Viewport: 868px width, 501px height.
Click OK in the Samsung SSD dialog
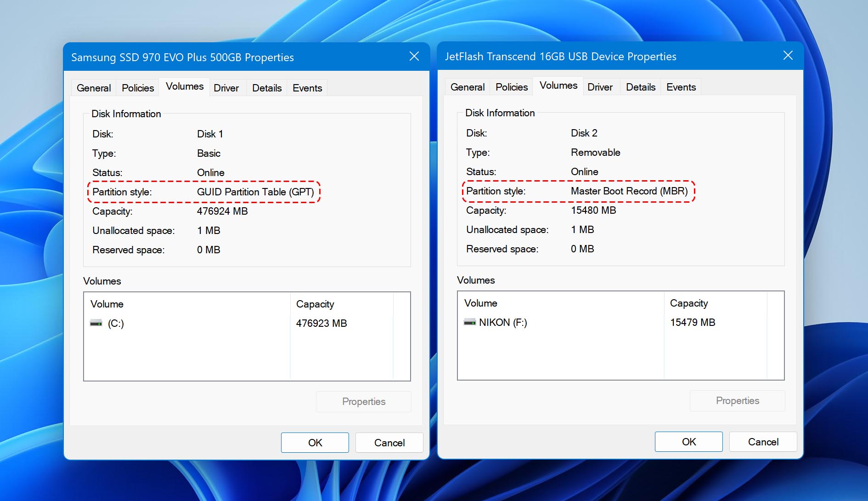(x=315, y=442)
